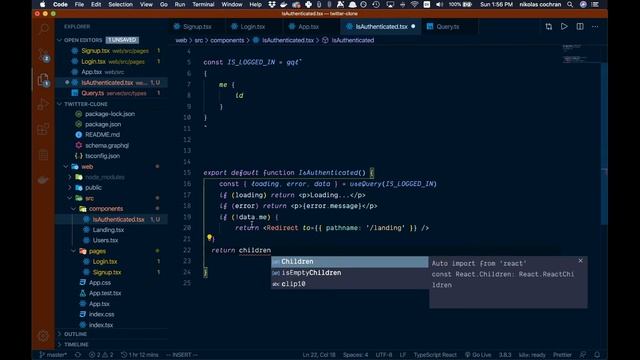
Task: Open macOS Spotlight search icon
Action: coord(570,4)
